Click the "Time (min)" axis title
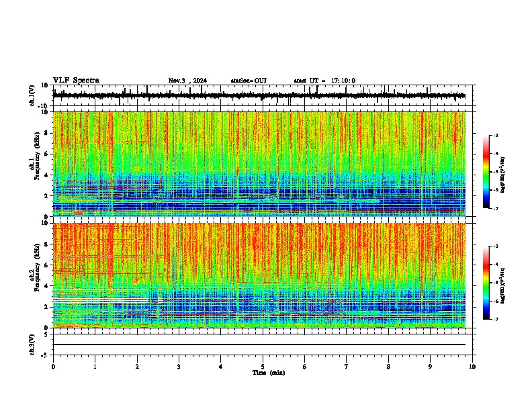 (269, 373)
